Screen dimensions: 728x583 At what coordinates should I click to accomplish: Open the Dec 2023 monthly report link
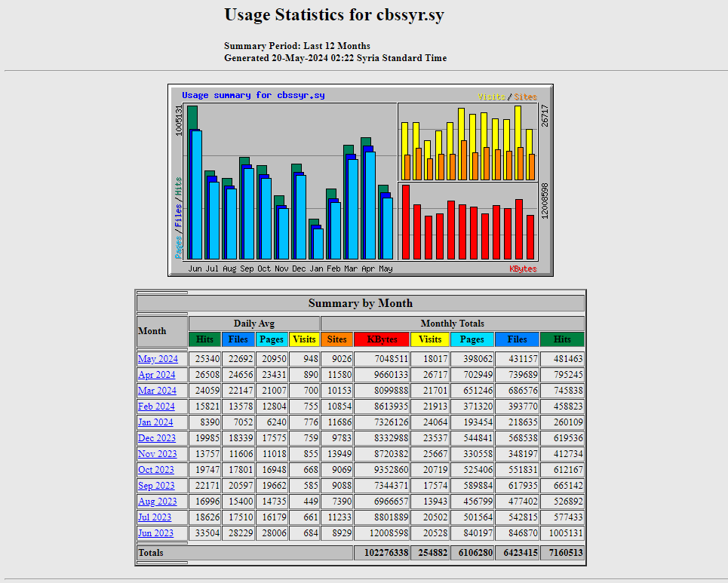[x=157, y=437]
